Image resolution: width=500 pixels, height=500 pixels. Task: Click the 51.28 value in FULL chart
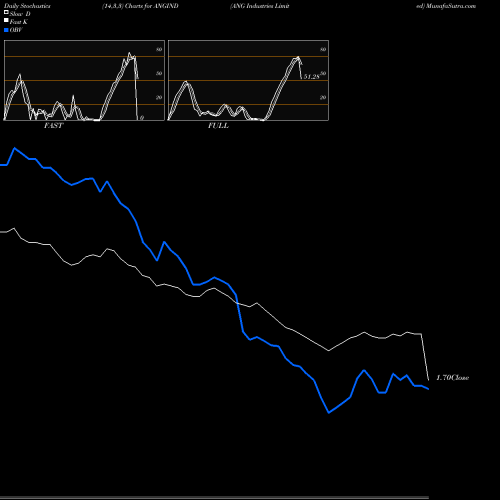[x=311, y=77]
